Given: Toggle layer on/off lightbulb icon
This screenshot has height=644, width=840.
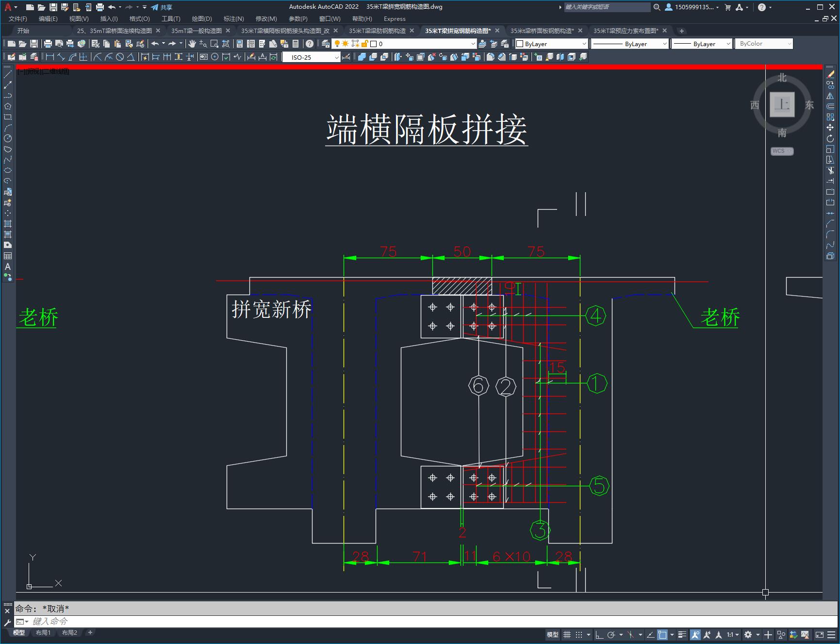Looking at the screenshot, I should (x=337, y=44).
